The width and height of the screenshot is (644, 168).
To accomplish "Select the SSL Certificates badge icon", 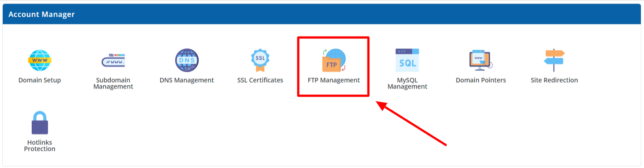I will (260, 61).
